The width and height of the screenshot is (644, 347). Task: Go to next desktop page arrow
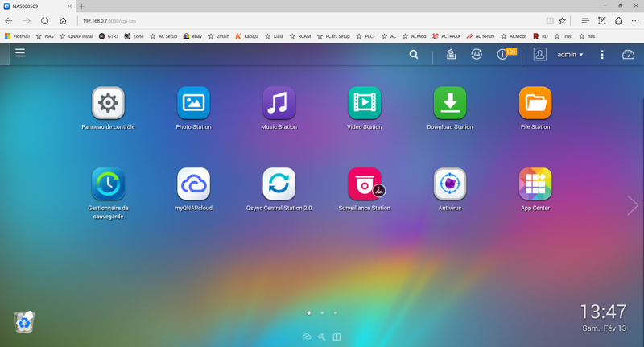point(633,205)
